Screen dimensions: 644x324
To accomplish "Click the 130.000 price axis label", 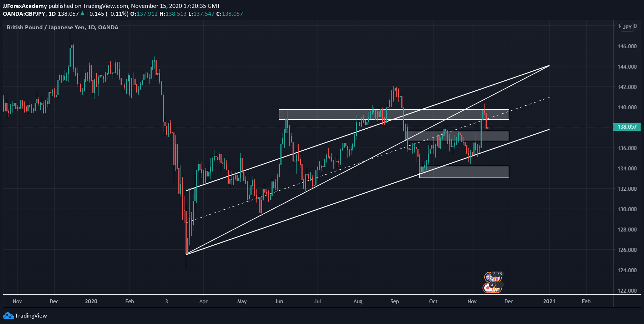I will (627, 209).
